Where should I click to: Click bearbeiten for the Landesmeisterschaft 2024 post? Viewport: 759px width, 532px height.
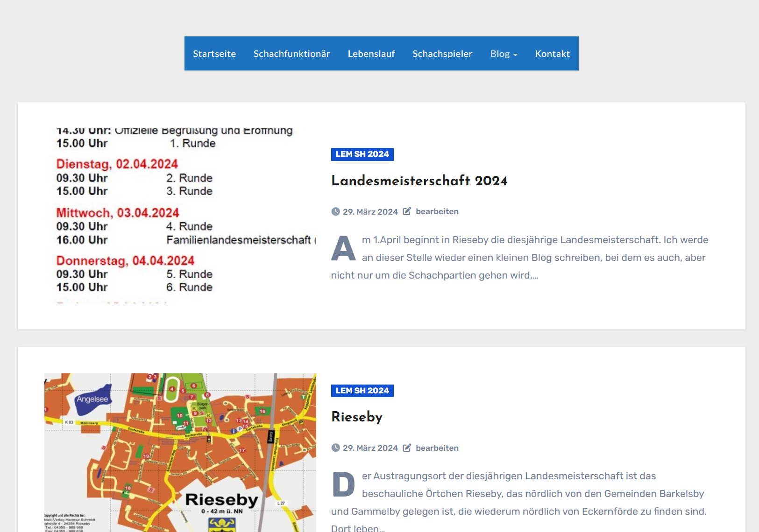tap(437, 211)
